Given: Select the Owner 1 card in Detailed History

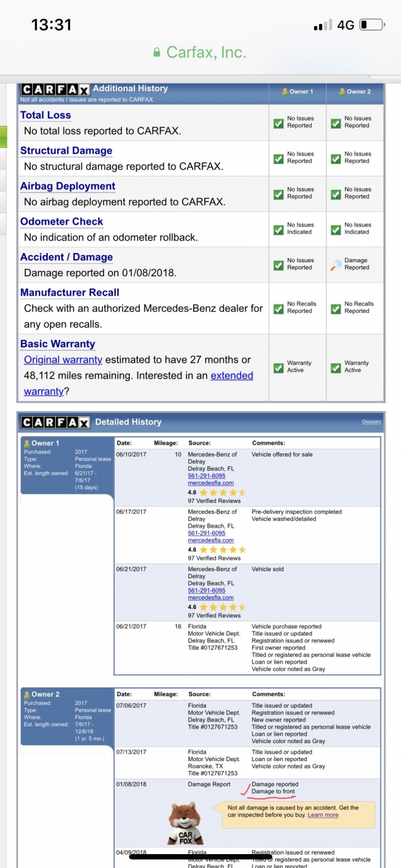Looking at the screenshot, I should coord(66,465).
